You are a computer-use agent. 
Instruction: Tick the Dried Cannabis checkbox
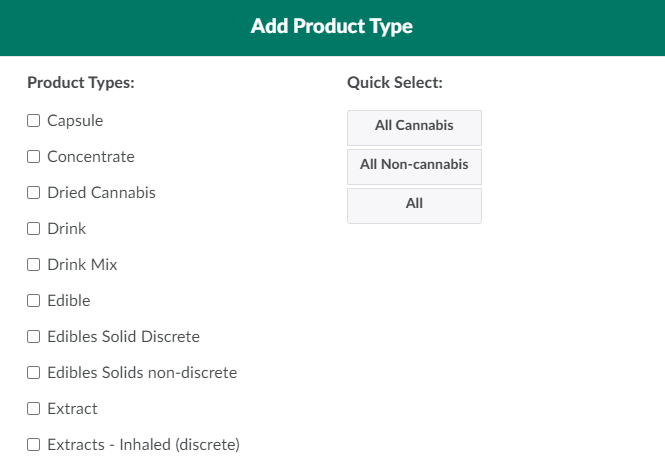(33, 193)
